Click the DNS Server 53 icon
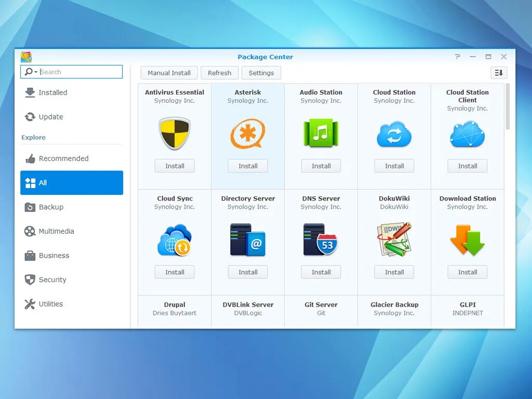The image size is (532, 399). click(321, 240)
